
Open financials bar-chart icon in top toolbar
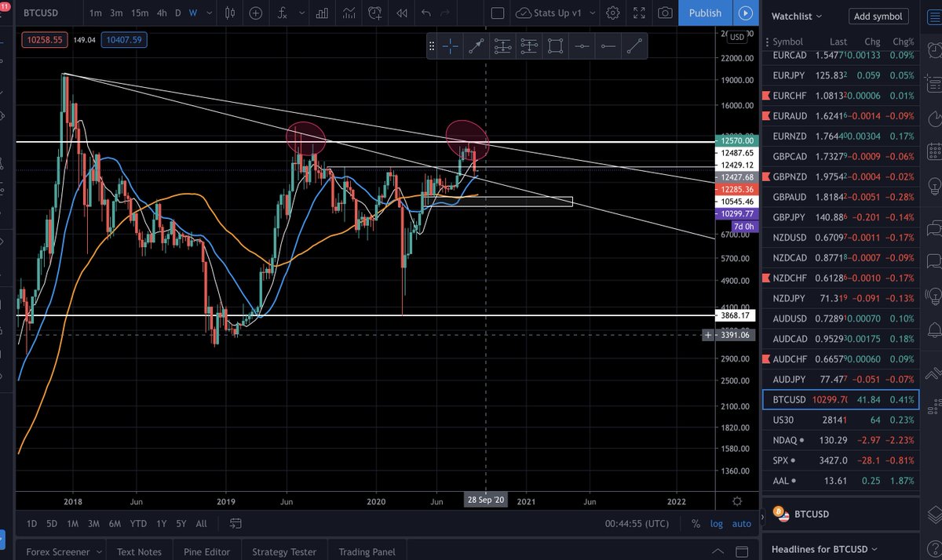322,13
